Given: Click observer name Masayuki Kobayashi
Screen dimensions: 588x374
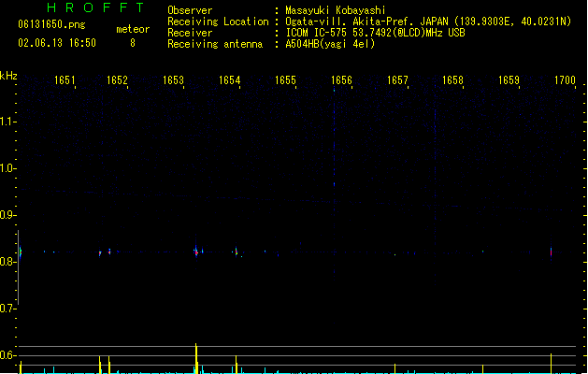Looking at the screenshot, I should (x=336, y=10).
